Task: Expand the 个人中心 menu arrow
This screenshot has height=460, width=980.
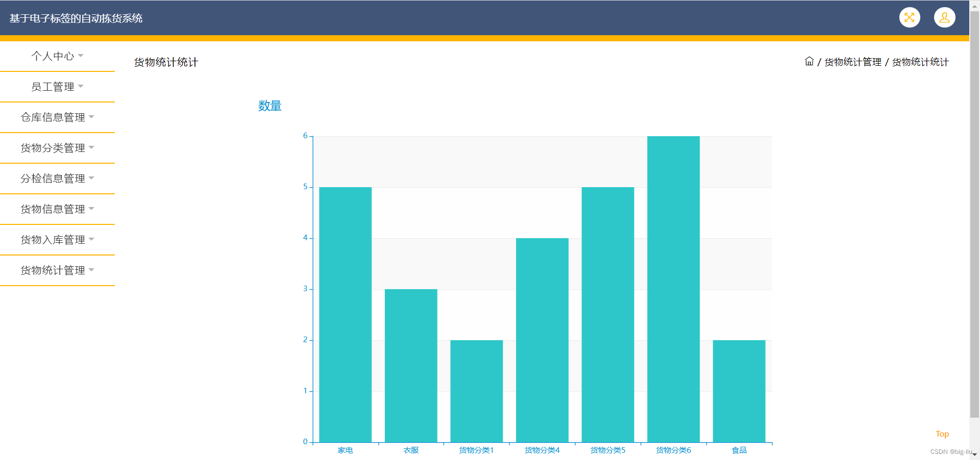Action: tap(81, 56)
